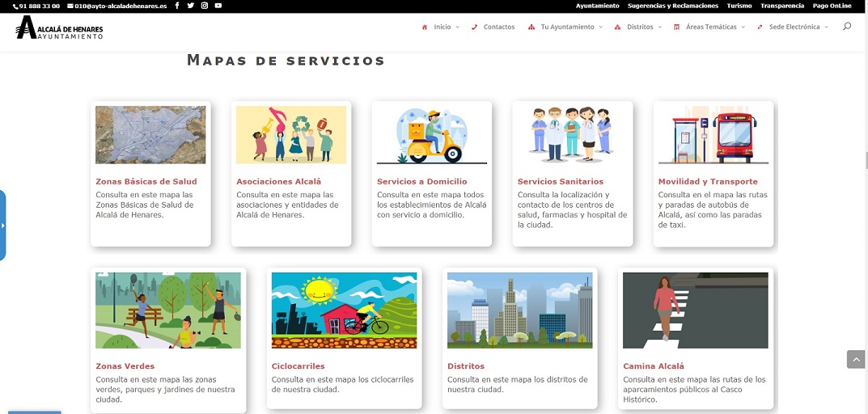
Task: Click the sitemap icon beside Tu Ayuntamiento
Action: pyautogui.click(x=531, y=27)
